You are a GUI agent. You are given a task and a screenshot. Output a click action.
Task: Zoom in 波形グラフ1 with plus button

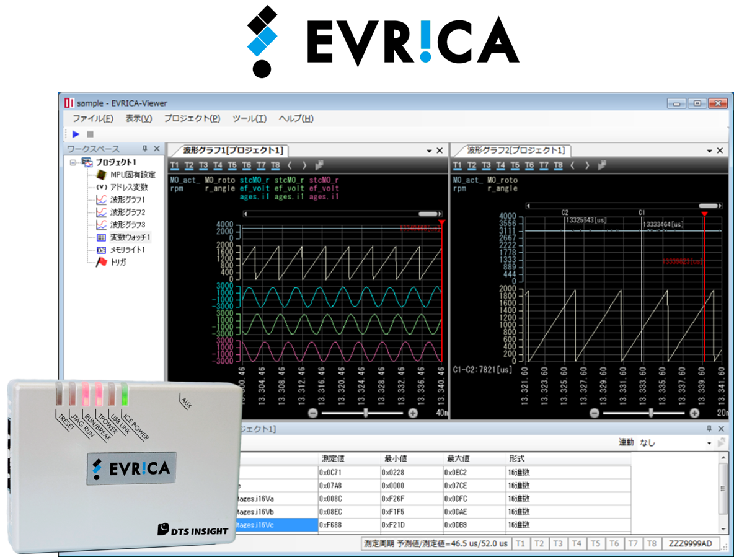[x=413, y=413]
